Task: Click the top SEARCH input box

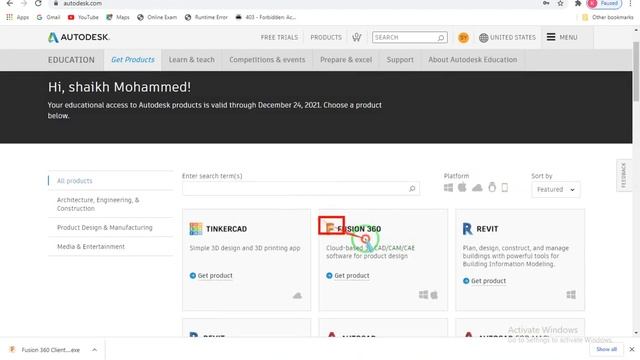Action: tap(409, 38)
